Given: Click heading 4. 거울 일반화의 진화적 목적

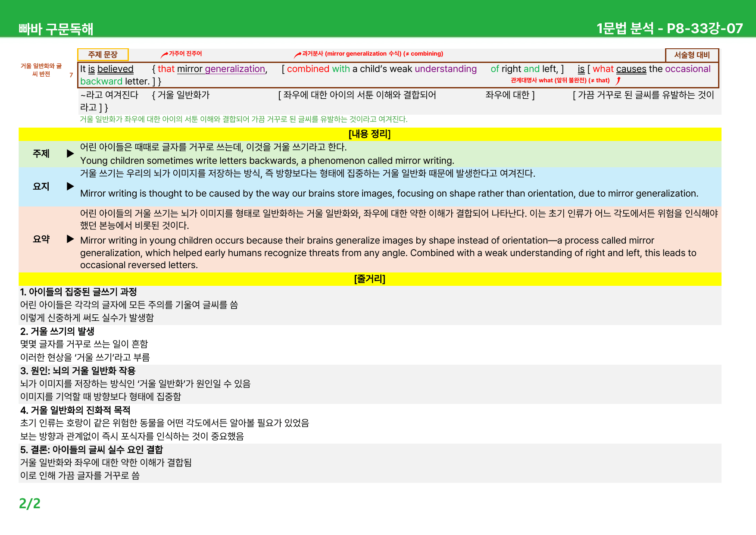Looking at the screenshot, I should point(75,410).
